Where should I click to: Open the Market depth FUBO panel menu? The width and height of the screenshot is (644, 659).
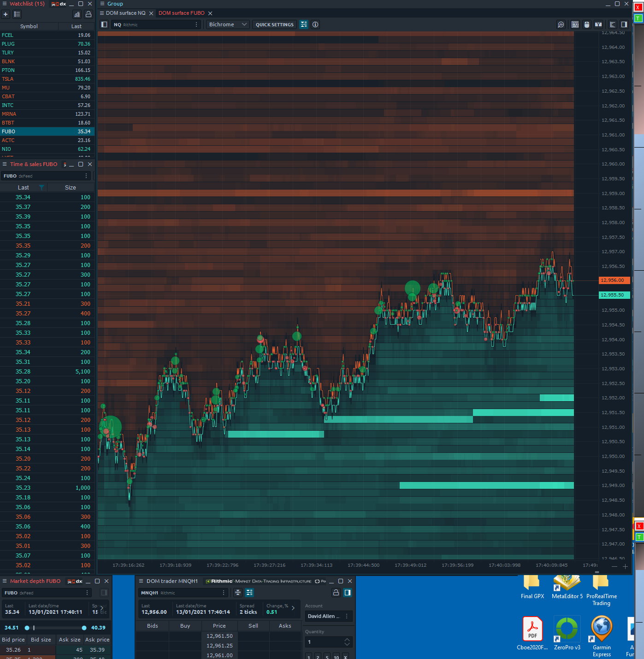[5, 581]
